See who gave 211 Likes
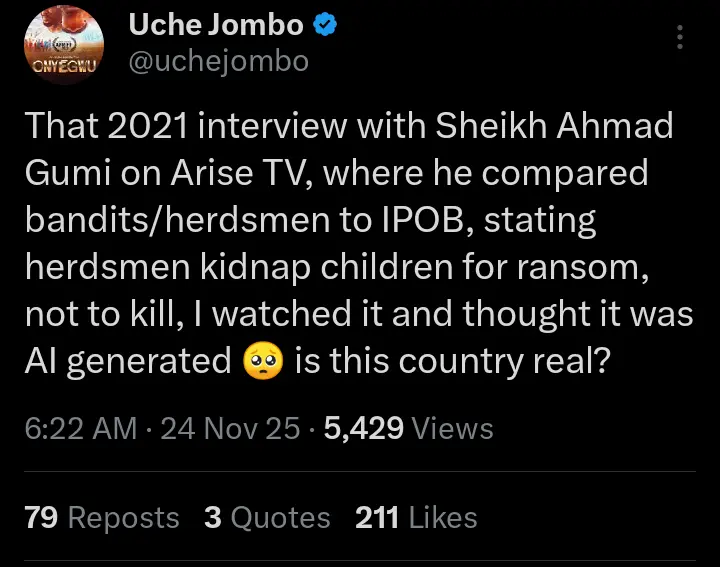The width and height of the screenshot is (720, 567). point(416,517)
